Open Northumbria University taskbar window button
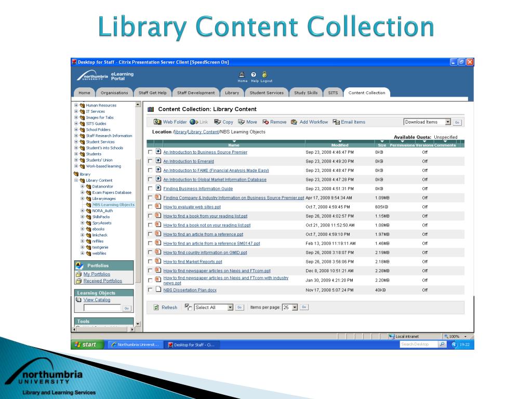The width and height of the screenshot is (532, 399). (x=135, y=345)
